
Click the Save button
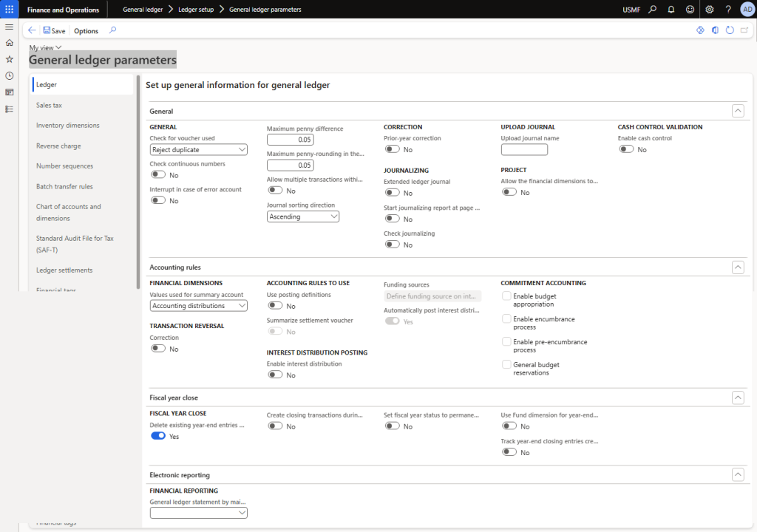(54, 31)
